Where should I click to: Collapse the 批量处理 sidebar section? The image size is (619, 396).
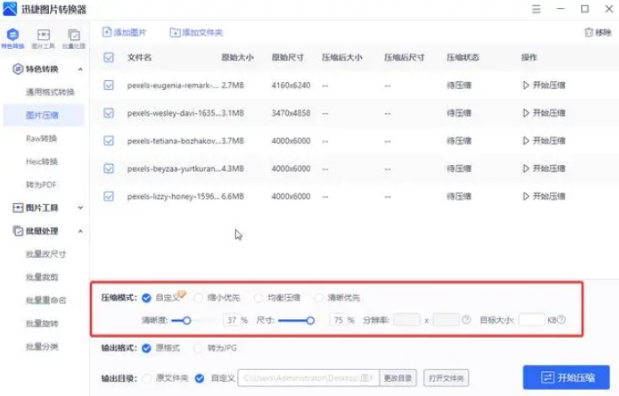point(80,231)
